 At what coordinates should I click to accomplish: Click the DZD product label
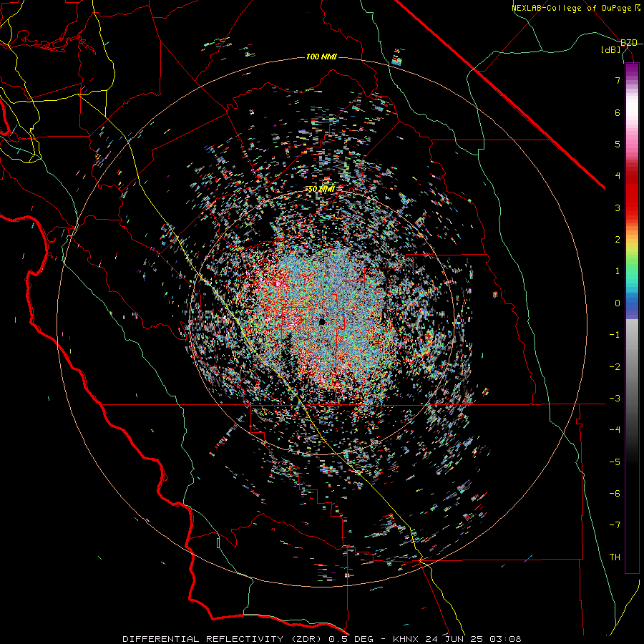pos(629,43)
